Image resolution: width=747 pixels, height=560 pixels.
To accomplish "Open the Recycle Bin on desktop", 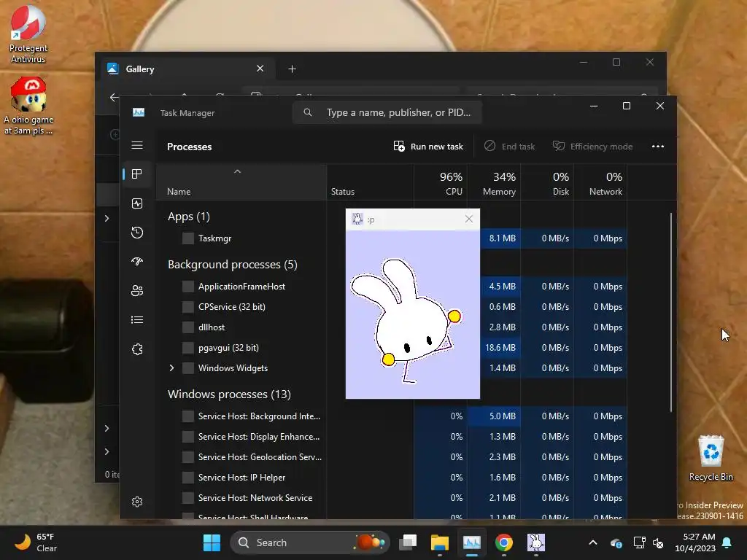I will click(711, 458).
